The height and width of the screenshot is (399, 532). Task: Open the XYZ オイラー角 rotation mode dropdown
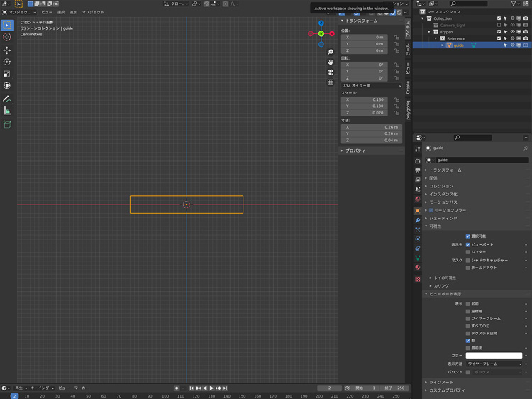coord(371,86)
